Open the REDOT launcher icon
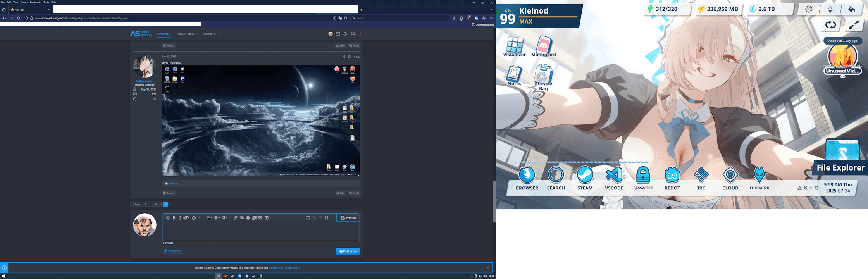Viewport: 868px width, 279px height. coord(672,178)
